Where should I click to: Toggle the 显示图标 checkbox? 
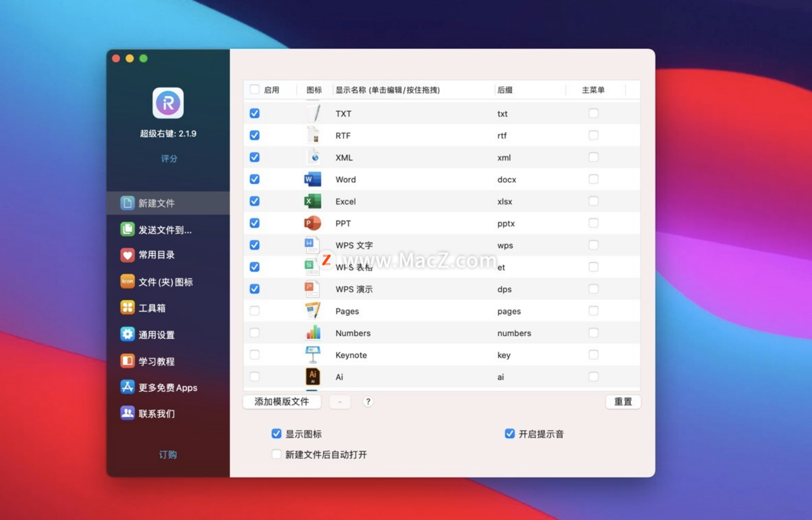pyautogui.click(x=276, y=434)
